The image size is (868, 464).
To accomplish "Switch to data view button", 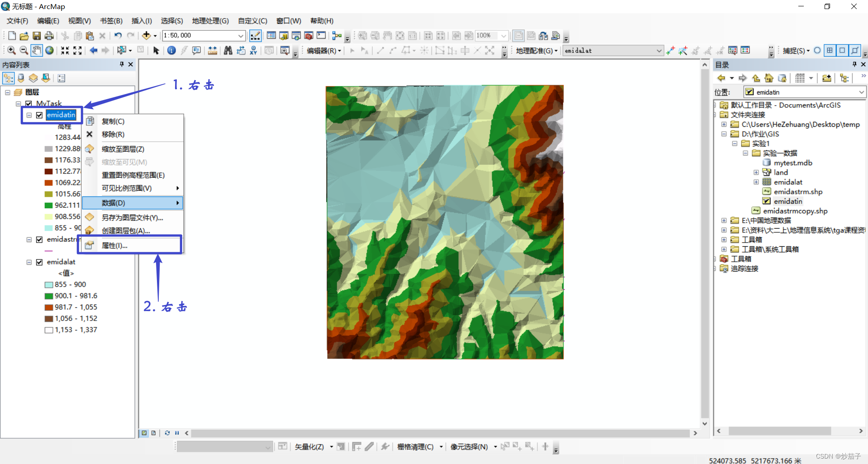I will [144, 433].
